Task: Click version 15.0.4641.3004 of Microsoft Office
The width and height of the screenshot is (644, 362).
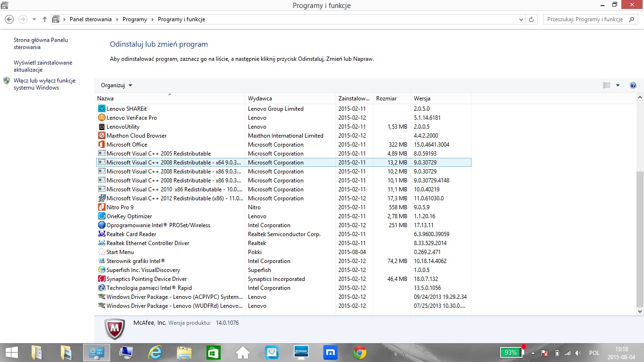Action: coord(431,145)
